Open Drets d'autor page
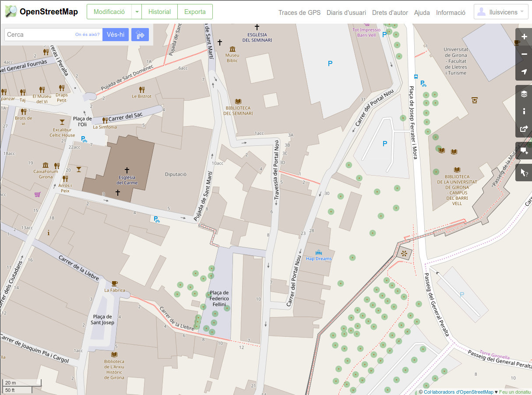The image size is (532, 395). [x=390, y=12]
